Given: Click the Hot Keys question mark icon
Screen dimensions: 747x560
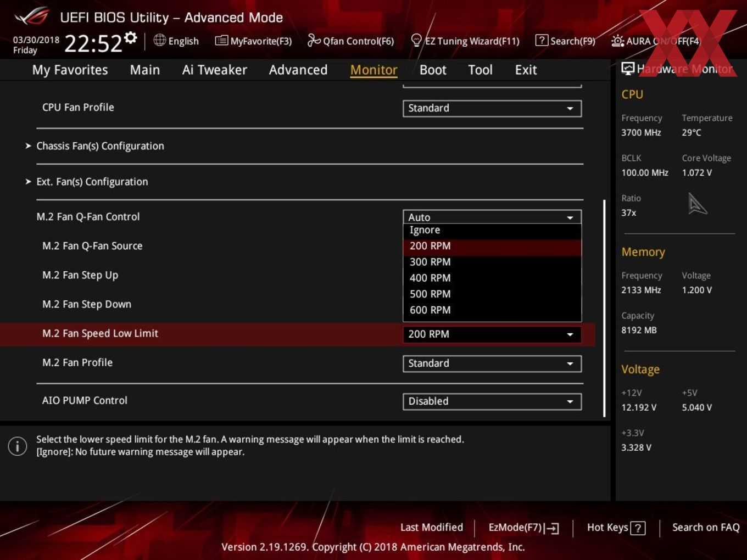Looking at the screenshot, I should pyautogui.click(x=638, y=528).
